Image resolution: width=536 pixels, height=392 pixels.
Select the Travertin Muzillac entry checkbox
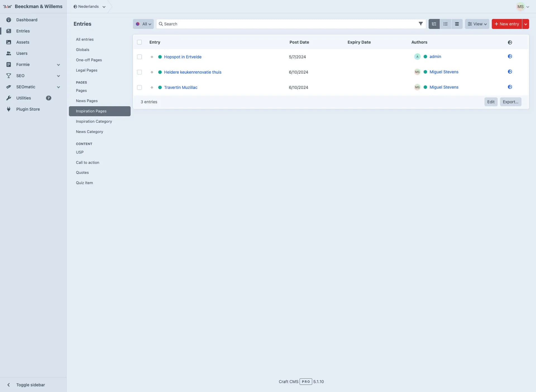pos(139,87)
